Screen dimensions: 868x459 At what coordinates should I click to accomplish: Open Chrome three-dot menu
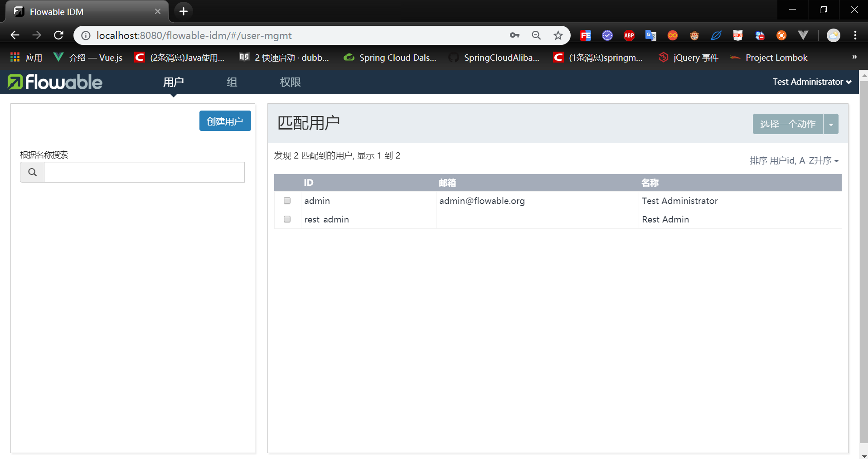point(855,35)
